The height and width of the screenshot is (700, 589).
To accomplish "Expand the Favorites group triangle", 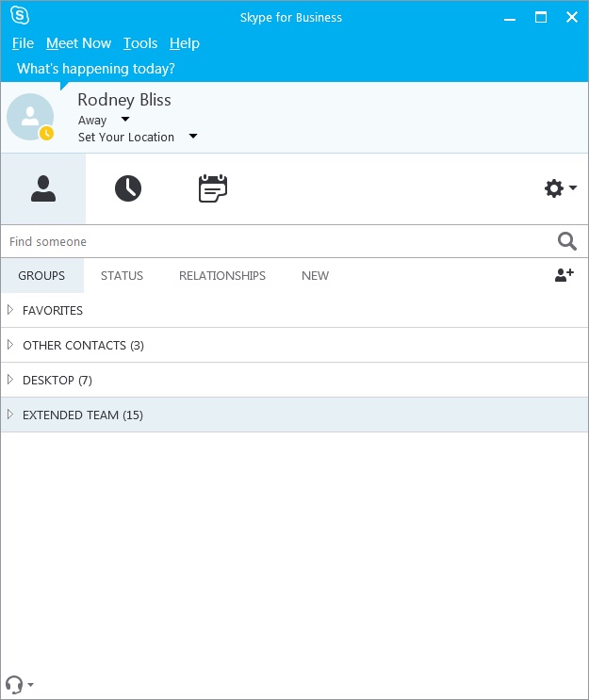I will [x=10, y=310].
